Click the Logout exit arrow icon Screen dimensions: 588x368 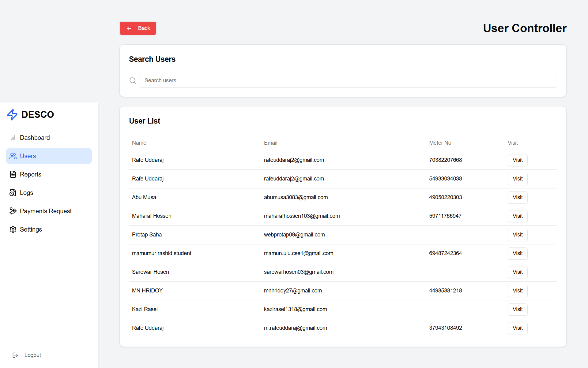pos(15,355)
